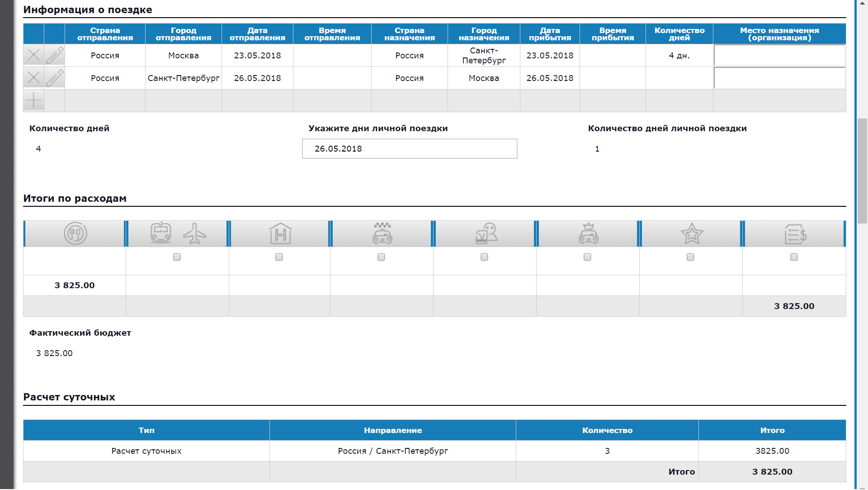Click the train transport icon
Image resolution: width=868 pixels, height=490 pixels.
tap(161, 233)
